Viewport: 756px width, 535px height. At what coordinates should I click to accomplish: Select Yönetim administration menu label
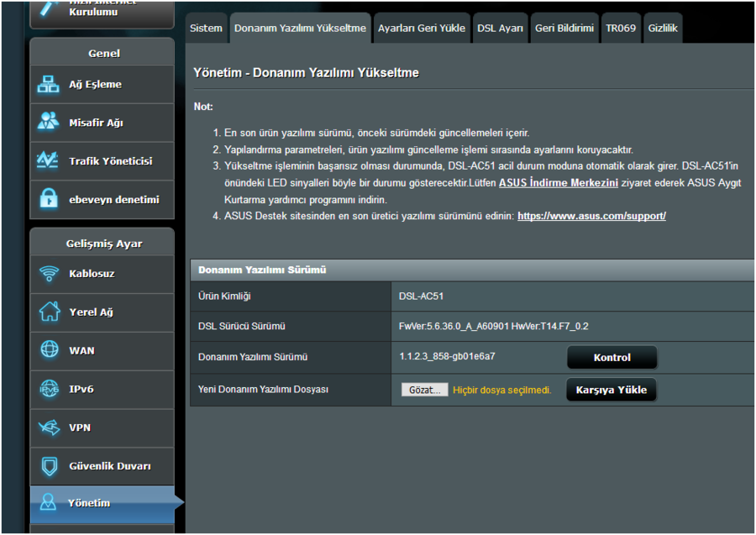[89, 503]
